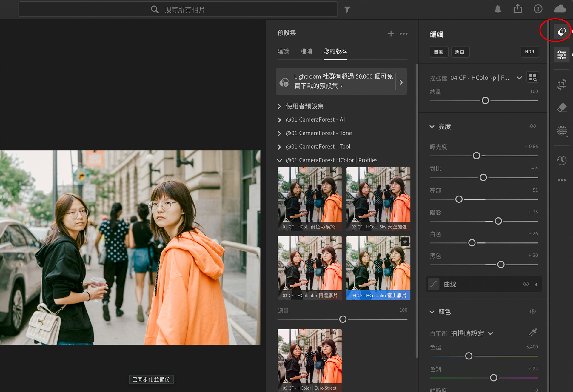Click the 自動 auto edit button

click(x=438, y=52)
